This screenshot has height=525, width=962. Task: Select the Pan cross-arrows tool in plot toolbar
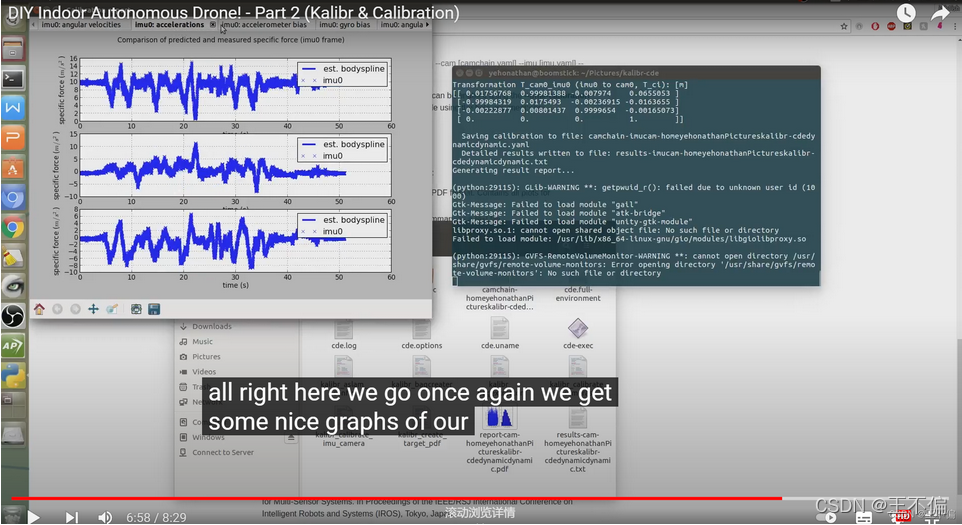pos(93,309)
